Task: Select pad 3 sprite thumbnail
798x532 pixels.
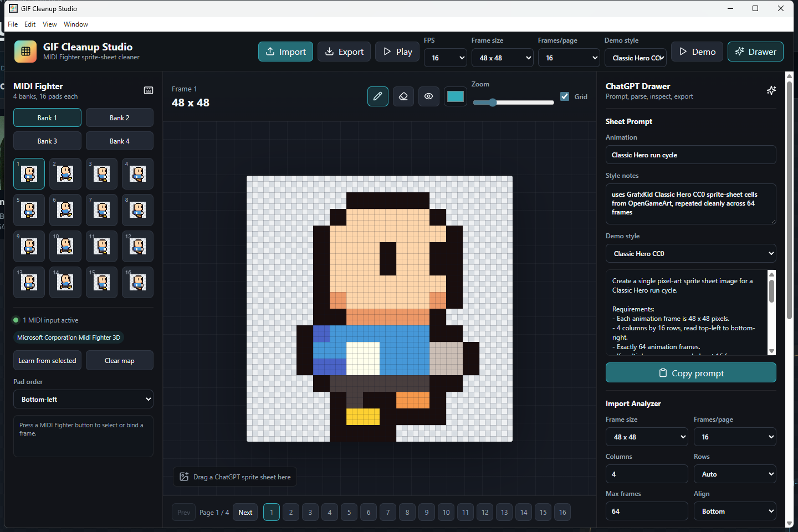Action: [101, 173]
